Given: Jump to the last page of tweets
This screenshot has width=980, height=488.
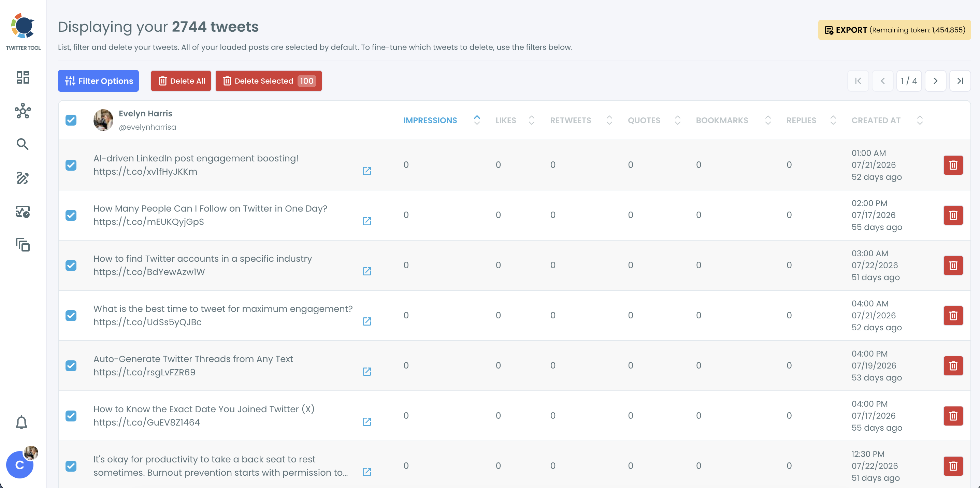Looking at the screenshot, I should [960, 81].
